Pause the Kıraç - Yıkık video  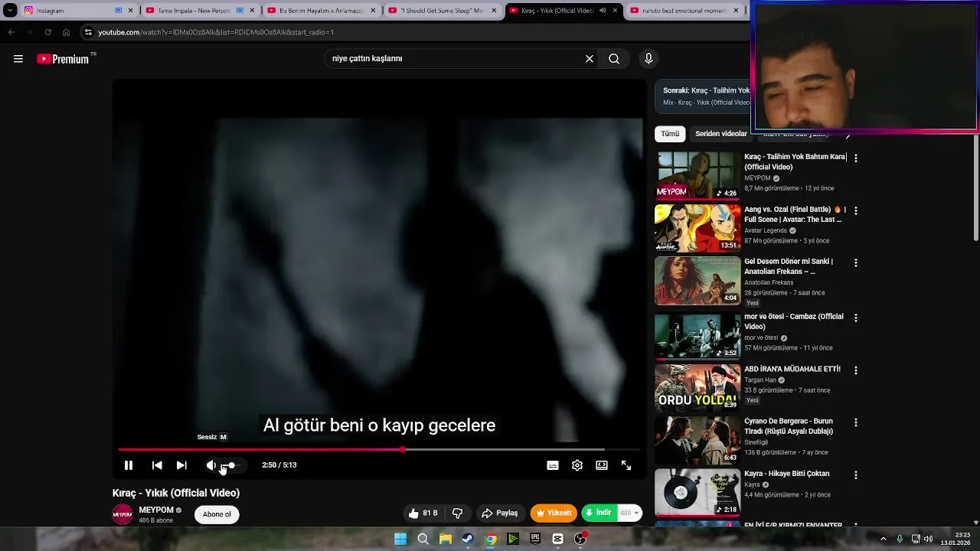(x=129, y=465)
